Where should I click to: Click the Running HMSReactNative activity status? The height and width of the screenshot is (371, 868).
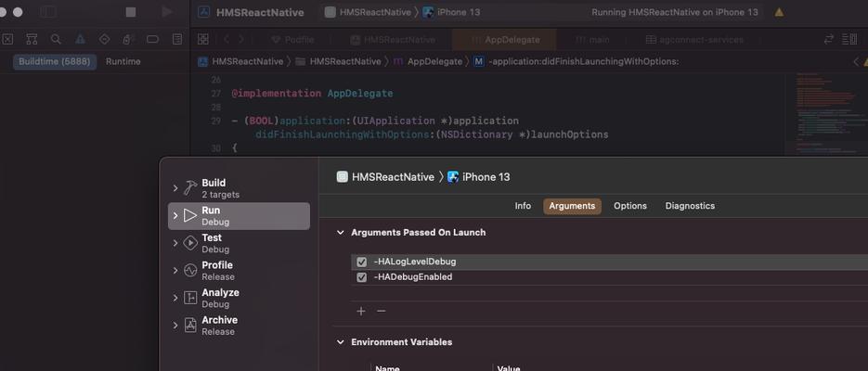click(675, 12)
